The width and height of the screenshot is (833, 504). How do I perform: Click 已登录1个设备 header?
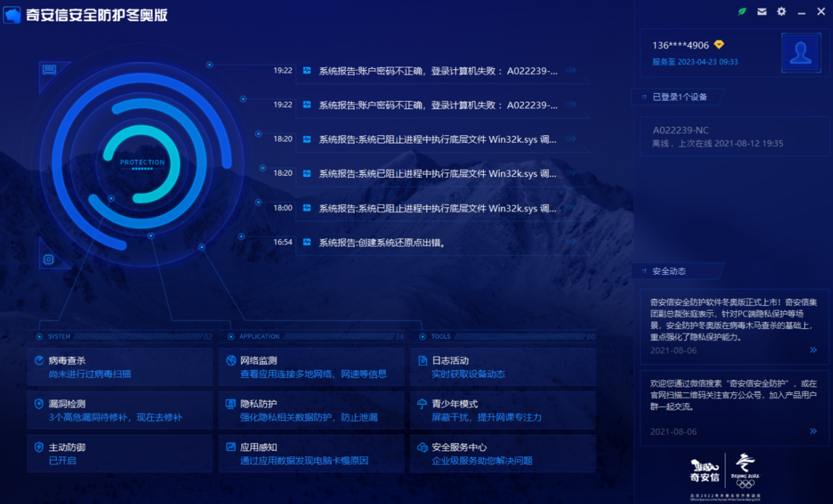click(x=680, y=96)
